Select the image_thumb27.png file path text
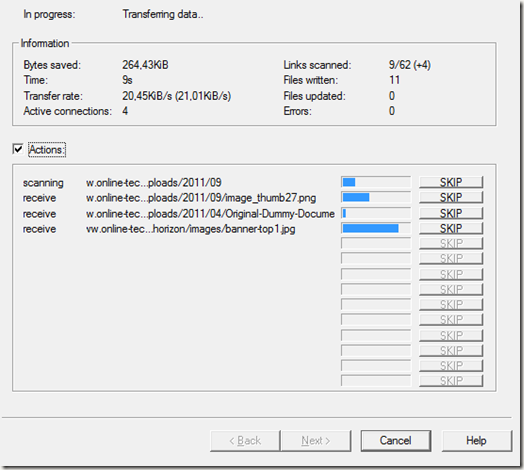The image size is (524, 470). 201,198
